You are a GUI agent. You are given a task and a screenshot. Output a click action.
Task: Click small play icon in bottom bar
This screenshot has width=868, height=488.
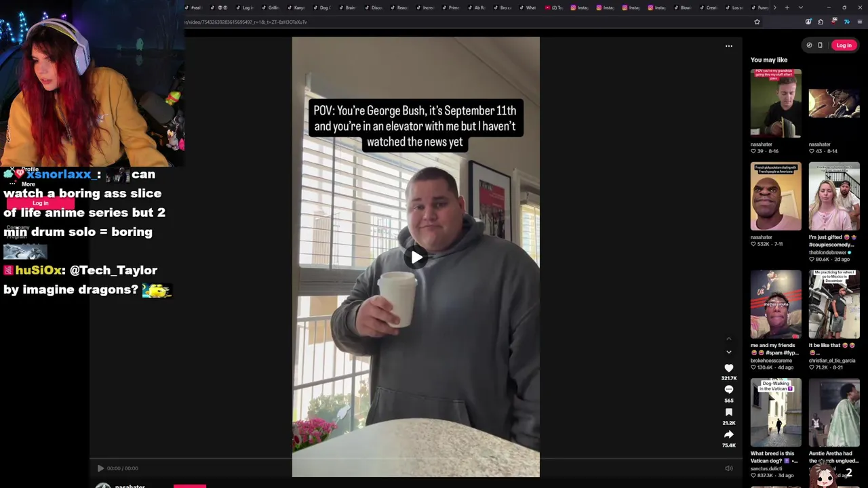click(100, 468)
